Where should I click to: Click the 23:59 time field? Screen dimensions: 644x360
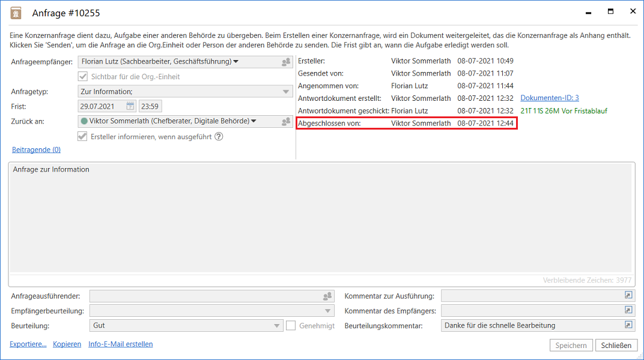[x=150, y=107]
